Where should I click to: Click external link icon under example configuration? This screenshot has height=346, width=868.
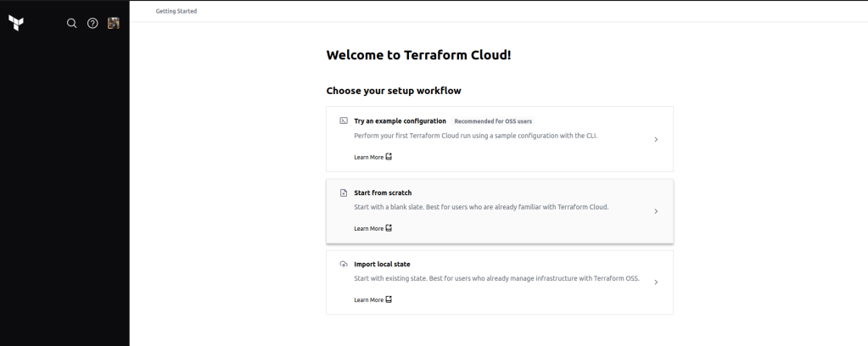[389, 157]
